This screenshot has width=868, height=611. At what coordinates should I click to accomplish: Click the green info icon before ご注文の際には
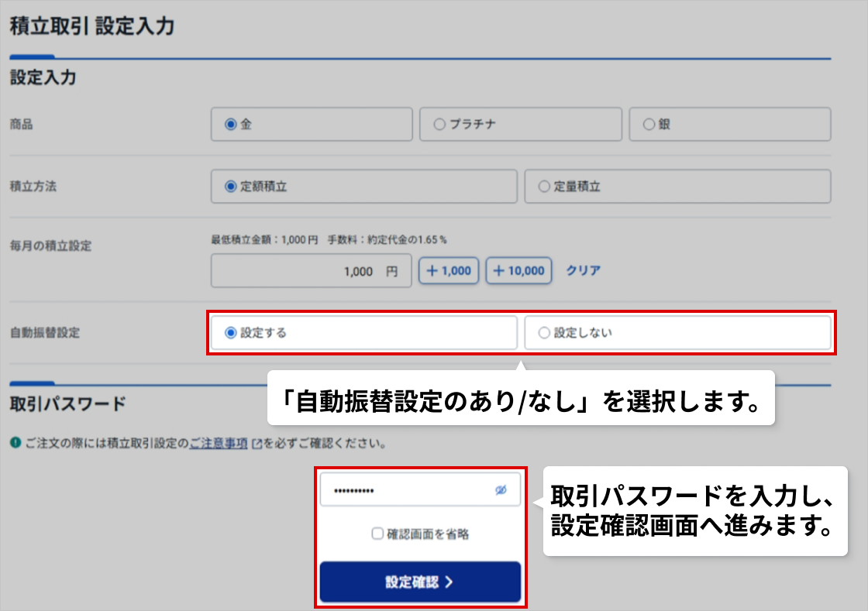[15, 444]
